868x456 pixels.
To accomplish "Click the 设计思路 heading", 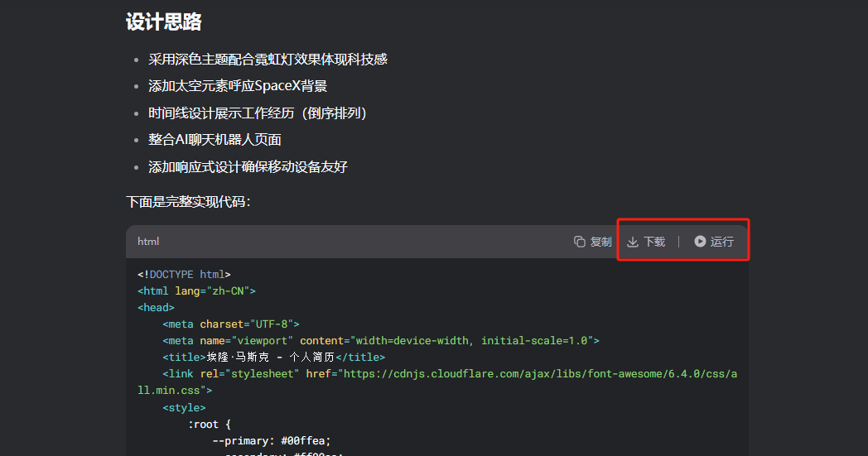I will tap(164, 22).
